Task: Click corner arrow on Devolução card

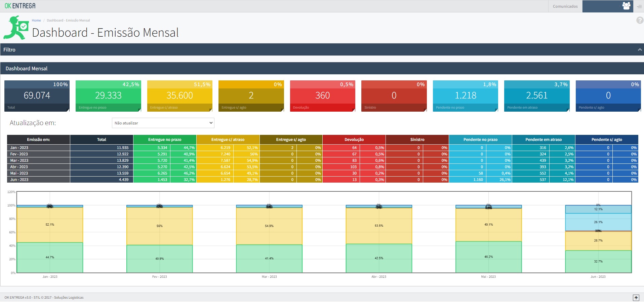Action: [x=353, y=110]
